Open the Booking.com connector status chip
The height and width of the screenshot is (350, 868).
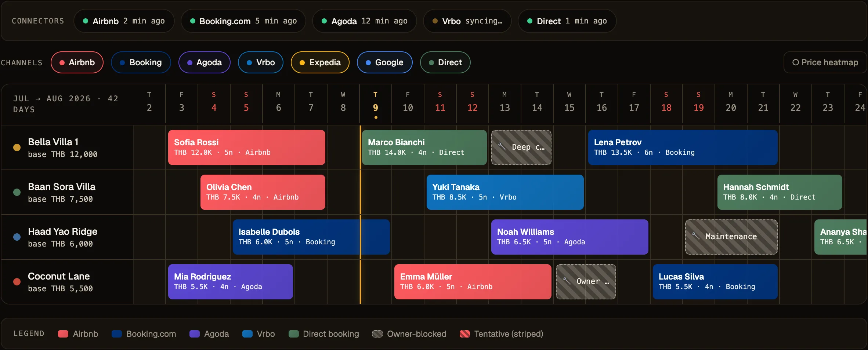(x=243, y=21)
